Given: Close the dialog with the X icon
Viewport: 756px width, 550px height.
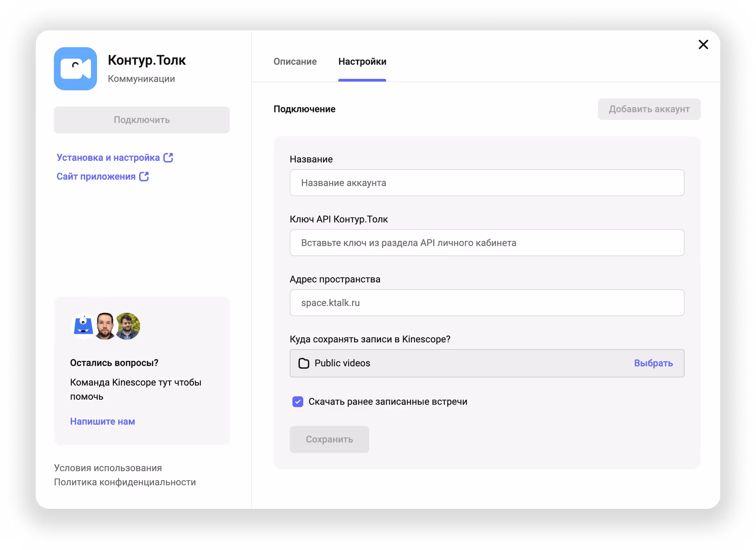Looking at the screenshot, I should coord(703,44).
